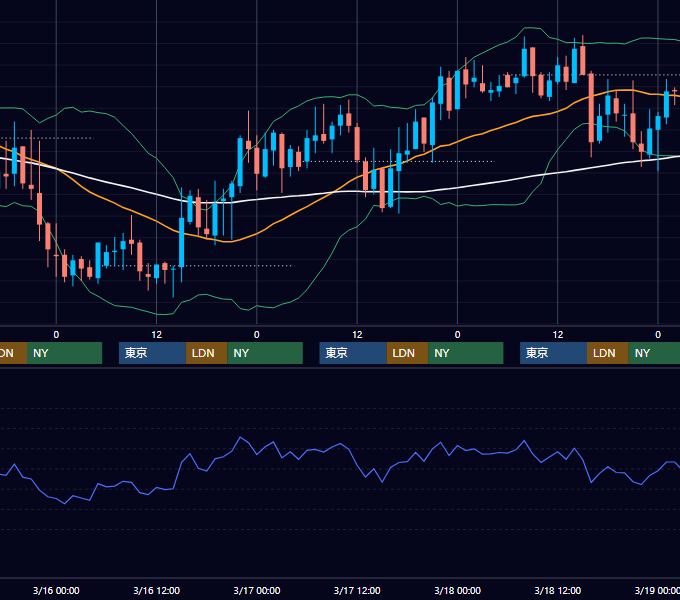Click the 3/18 12:00 time axis label
Image resolution: width=680 pixels, height=600 pixels.
[x=558, y=590]
